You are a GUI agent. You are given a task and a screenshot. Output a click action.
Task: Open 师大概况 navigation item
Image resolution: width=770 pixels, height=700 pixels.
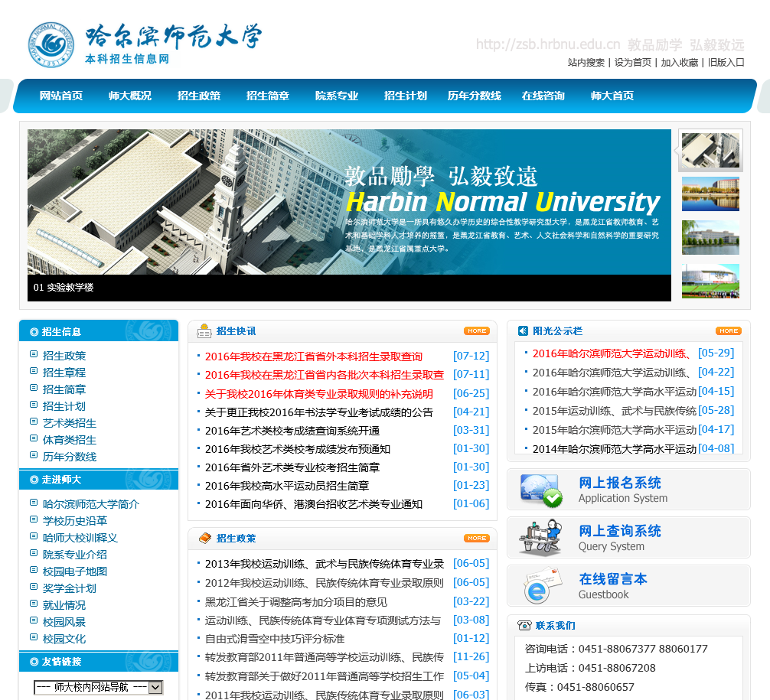(129, 96)
